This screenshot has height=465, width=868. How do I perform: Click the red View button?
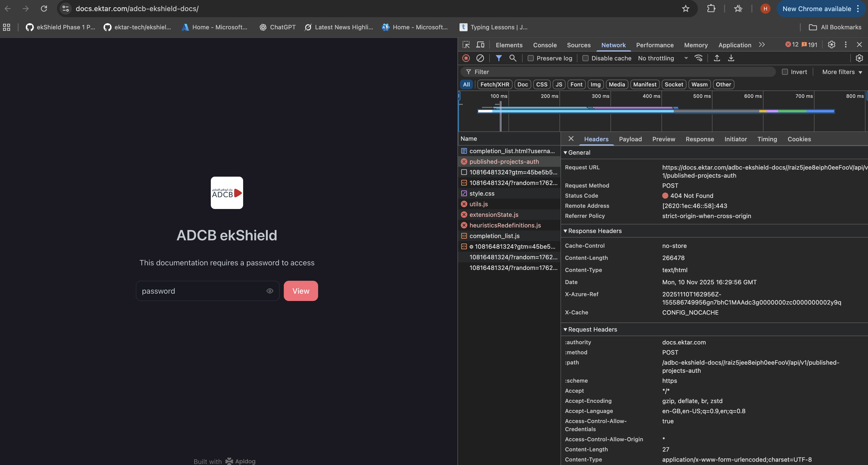[x=300, y=291]
